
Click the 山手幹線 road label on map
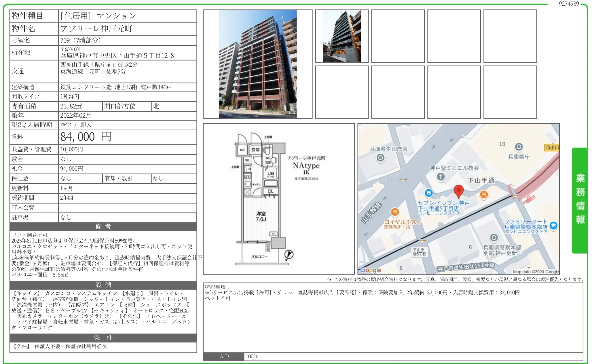point(371,213)
